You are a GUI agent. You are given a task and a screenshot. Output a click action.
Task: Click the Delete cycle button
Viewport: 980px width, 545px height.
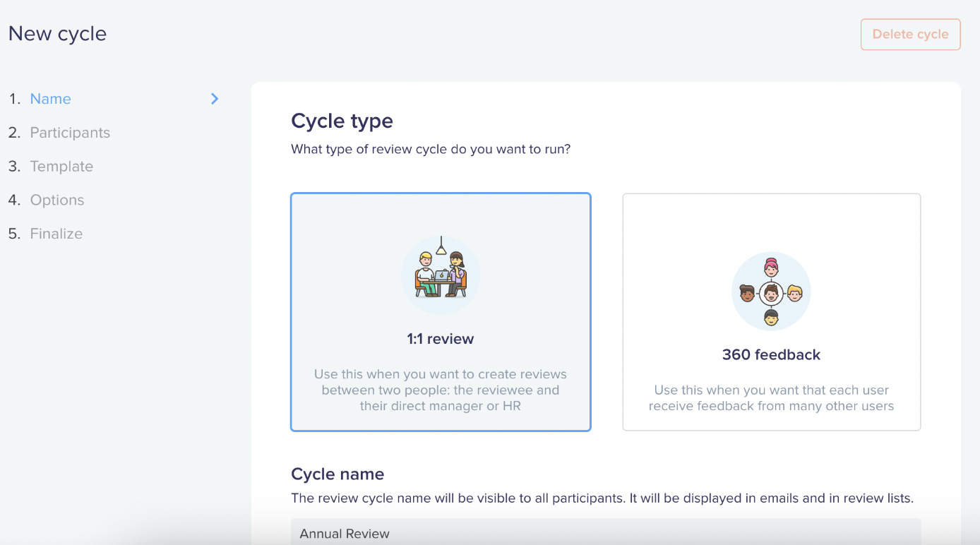pyautogui.click(x=910, y=35)
